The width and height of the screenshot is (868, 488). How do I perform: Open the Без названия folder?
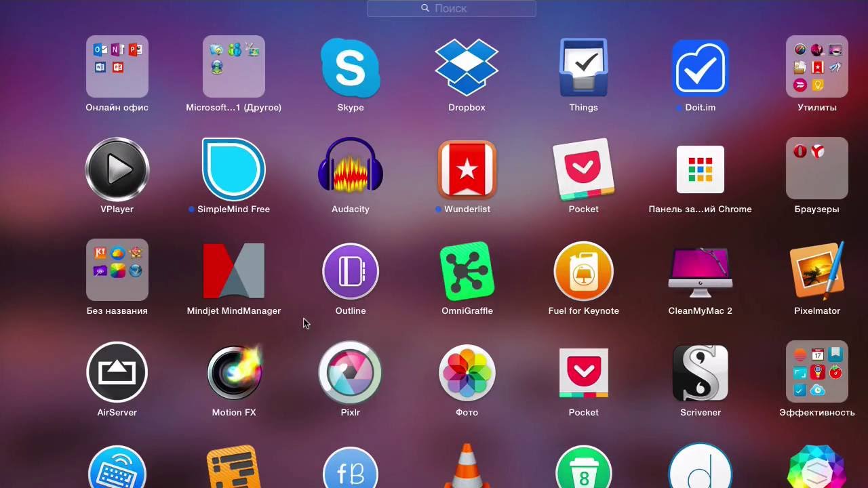tap(117, 270)
